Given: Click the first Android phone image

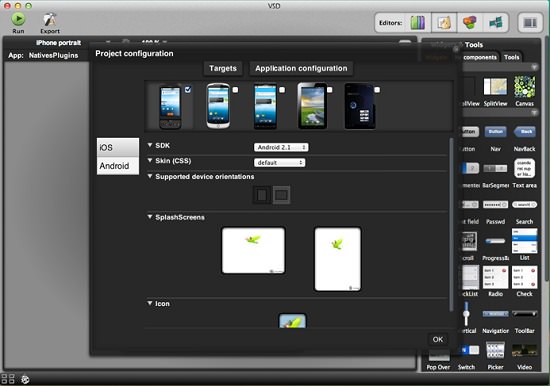Looking at the screenshot, I should (170, 107).
